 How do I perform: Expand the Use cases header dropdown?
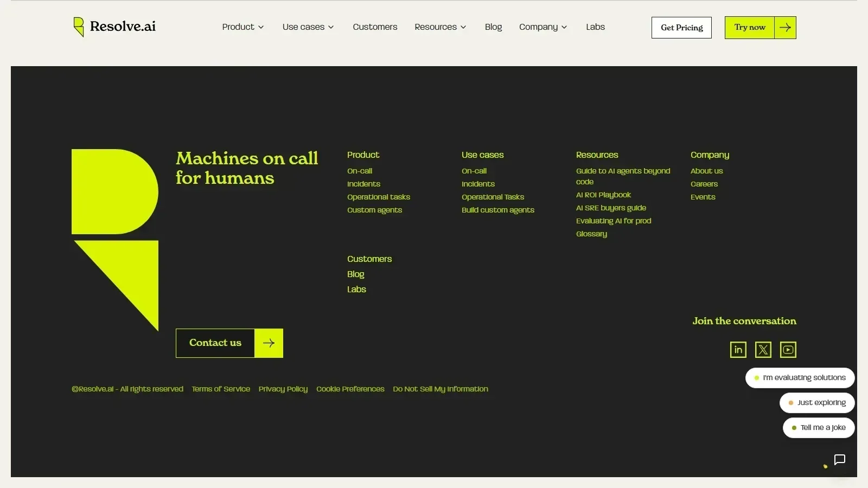308,27
